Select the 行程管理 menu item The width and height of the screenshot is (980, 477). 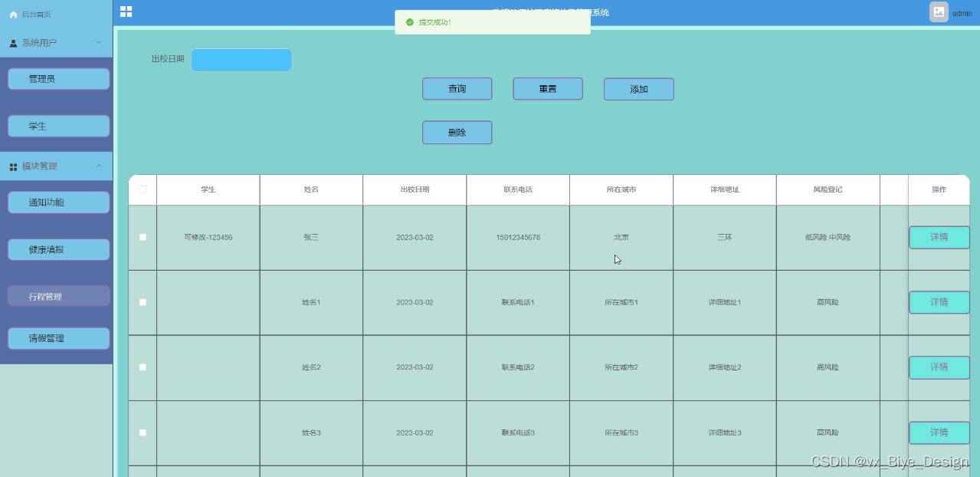coord(59,296)
